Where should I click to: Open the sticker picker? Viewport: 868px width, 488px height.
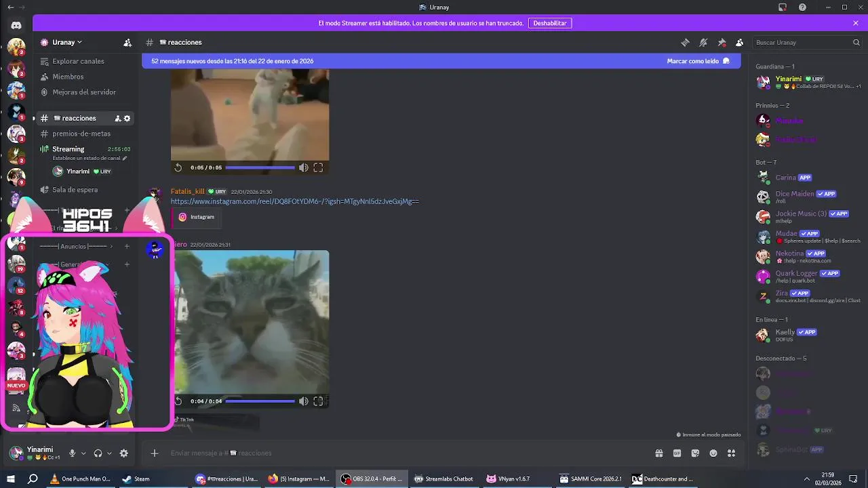(695, 453)
